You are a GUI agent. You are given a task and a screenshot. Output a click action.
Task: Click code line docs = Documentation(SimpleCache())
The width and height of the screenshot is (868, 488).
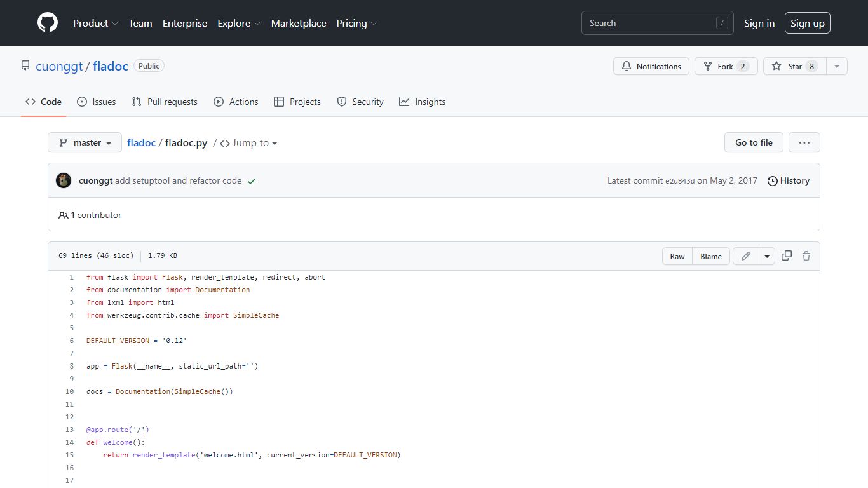pos(159,391)
